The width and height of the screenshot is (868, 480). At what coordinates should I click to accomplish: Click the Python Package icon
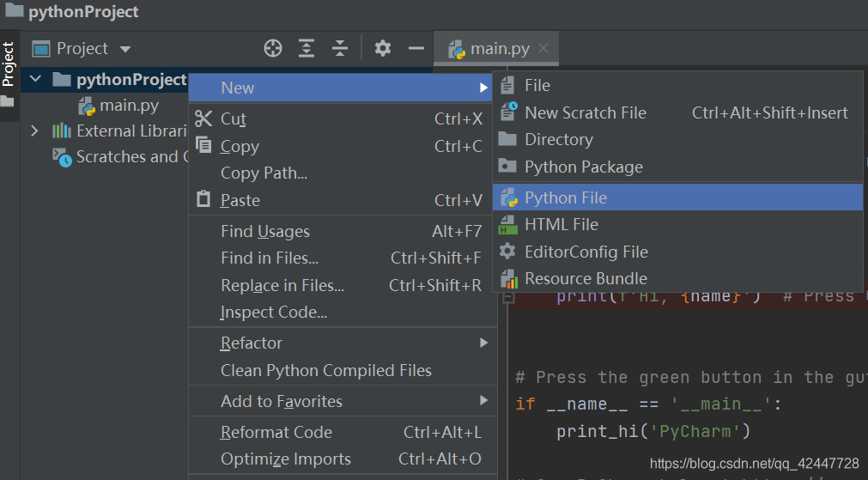pos(507,166)
